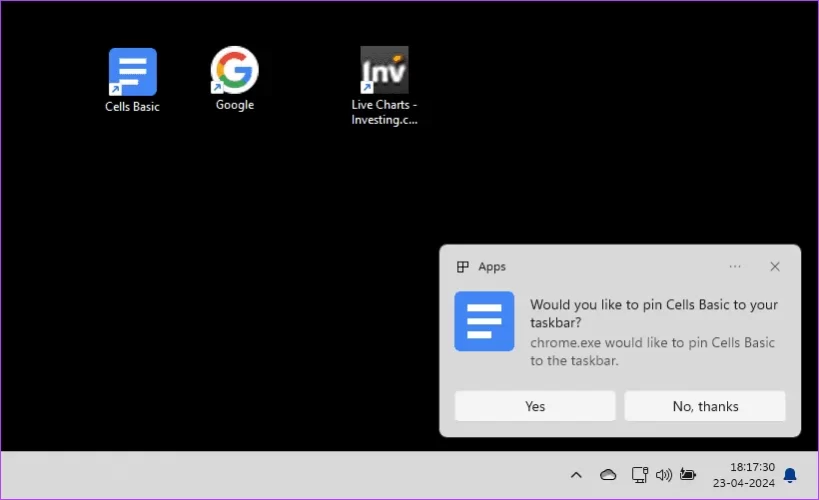
Task: Click the taskbar clock and date
Action: 746,475
